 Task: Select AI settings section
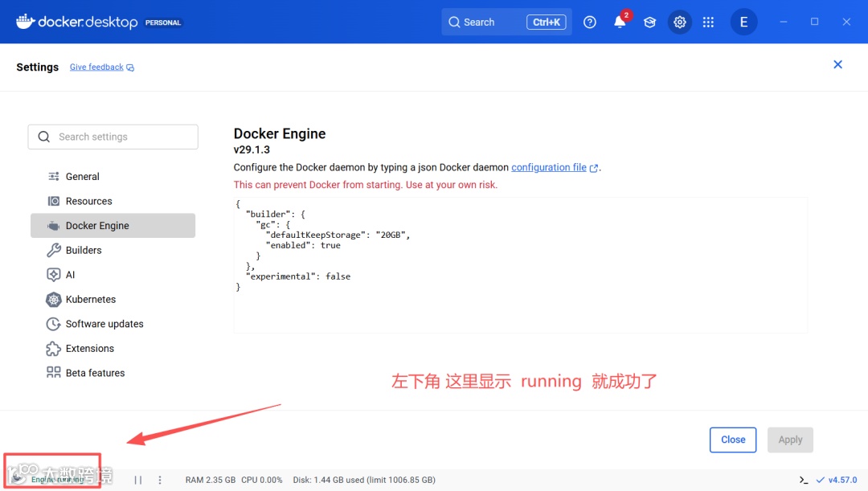pyautogui.click(x=113, y=275)
